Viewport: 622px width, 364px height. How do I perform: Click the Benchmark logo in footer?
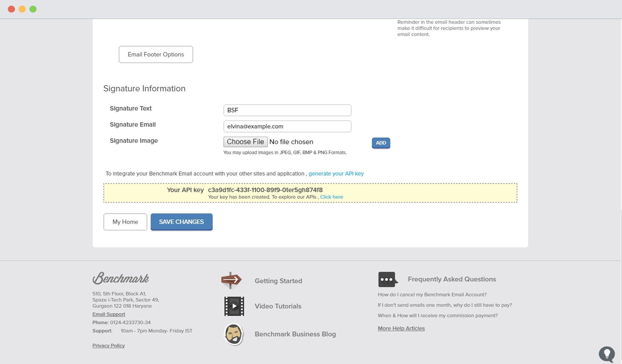pyautogui.click(x=121, y=278)
